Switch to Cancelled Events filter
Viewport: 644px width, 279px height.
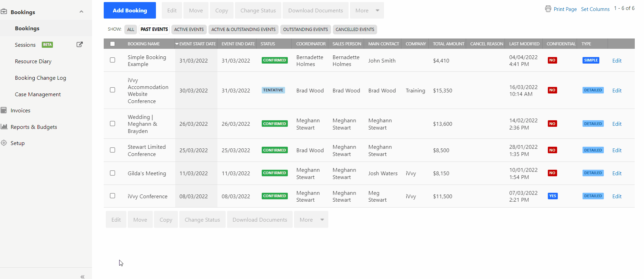[x=354, y=30]
